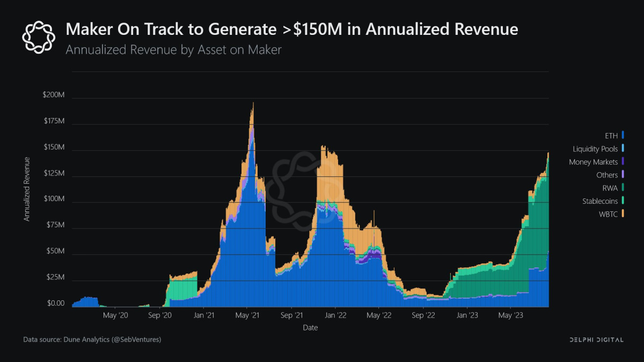Click the Date x-axis title
The height and width of the screenshot is (362, 644).
(310, 327)
